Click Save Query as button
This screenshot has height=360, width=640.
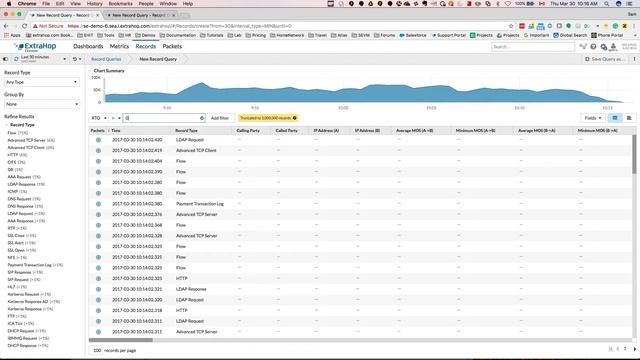604,59
